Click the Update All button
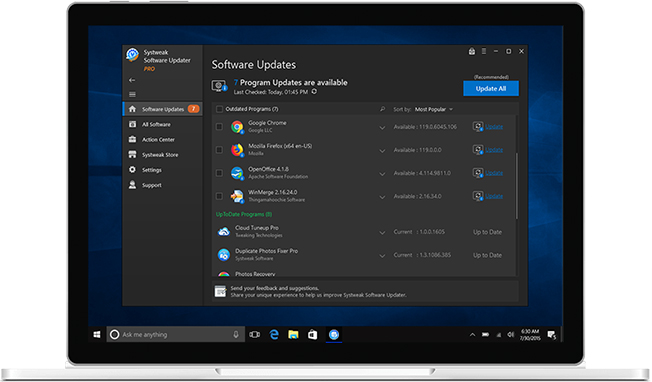 [491, 89]
